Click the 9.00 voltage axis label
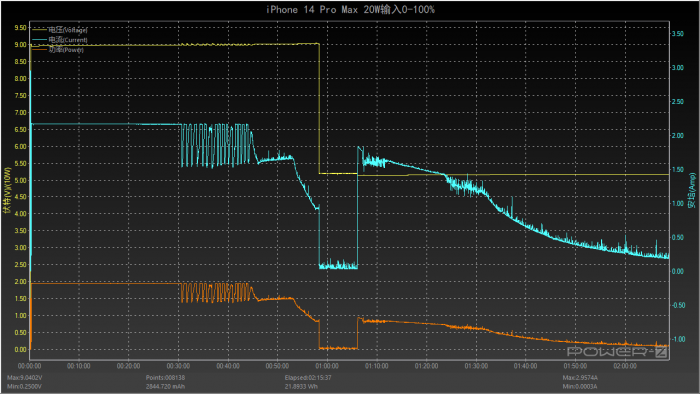700x394 pixels. (20, 45)
